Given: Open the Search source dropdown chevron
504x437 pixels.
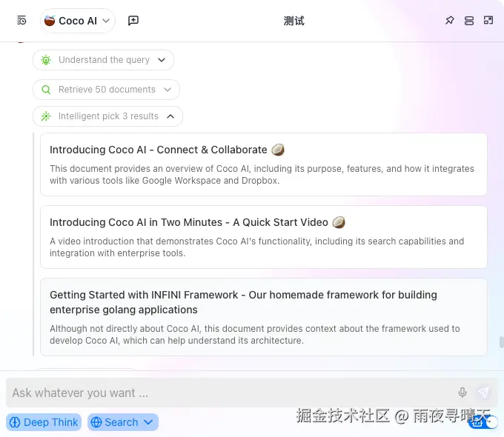Looking at the screenshot, I should pyautogui.click(x=148, y=422).
